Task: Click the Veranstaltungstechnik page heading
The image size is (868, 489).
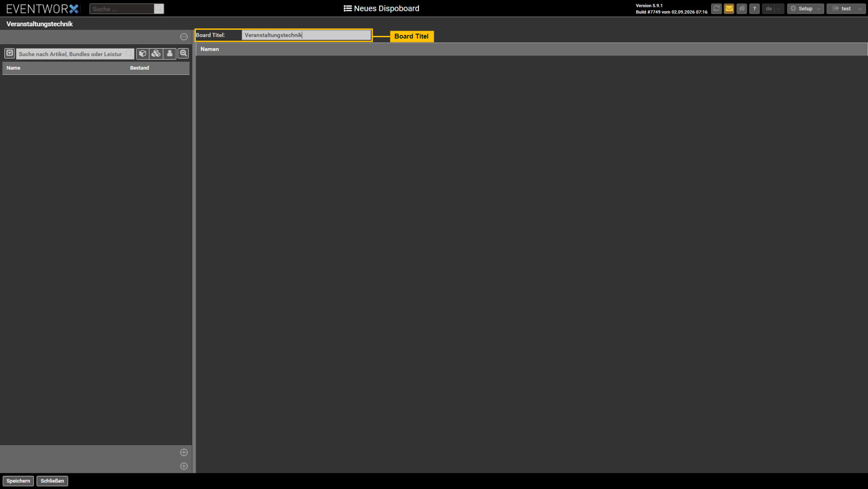Action: coord(39,24)
